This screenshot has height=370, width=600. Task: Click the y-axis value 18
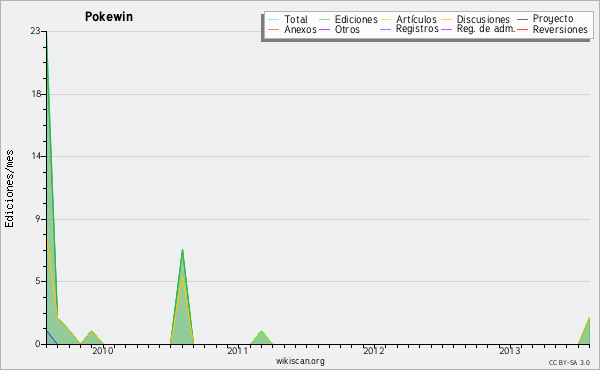pos(36,94)
